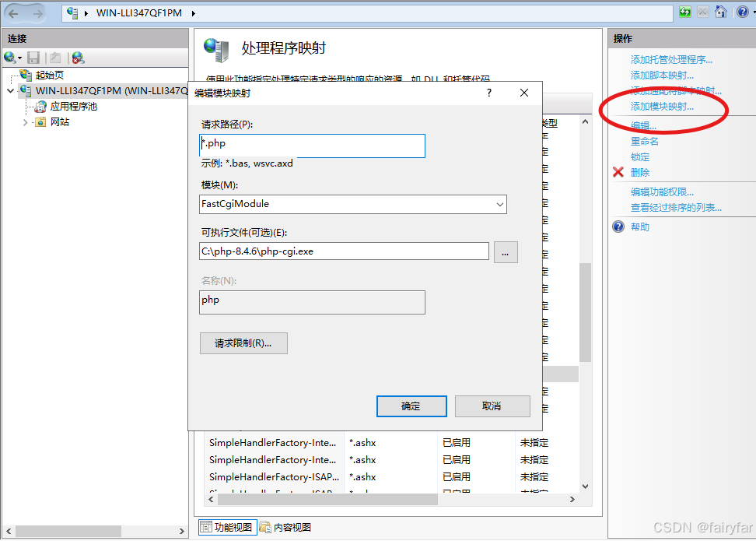
Task: Open Help icon in address bar
Action: click(x=743, y=12)
